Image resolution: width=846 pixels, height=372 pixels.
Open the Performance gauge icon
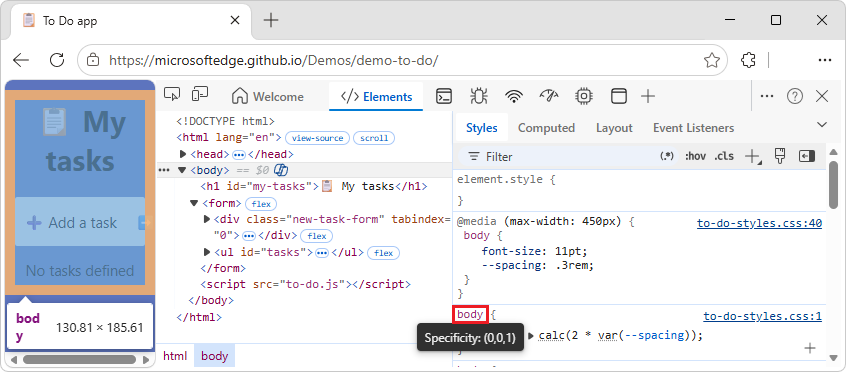(x=549, y=96)
